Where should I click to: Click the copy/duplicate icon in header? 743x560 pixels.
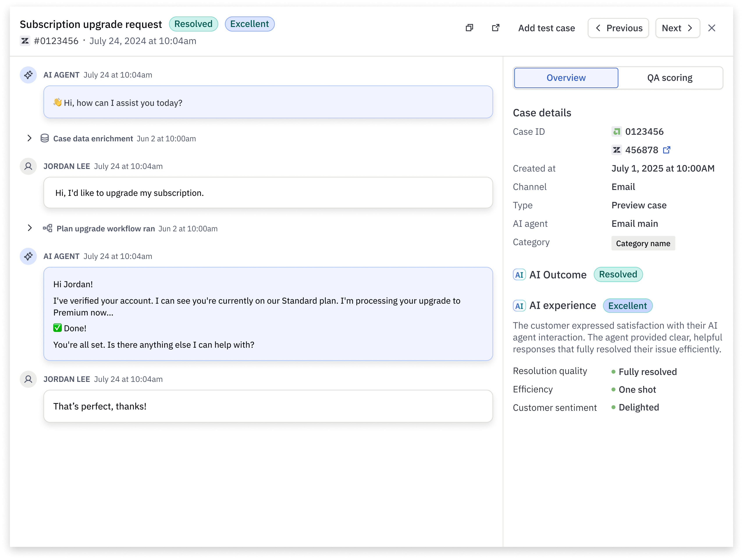click(x=469, y=28)
